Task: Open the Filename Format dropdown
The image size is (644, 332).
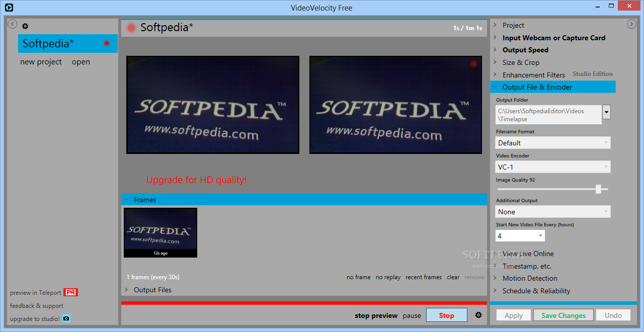Action: point(553,143)
